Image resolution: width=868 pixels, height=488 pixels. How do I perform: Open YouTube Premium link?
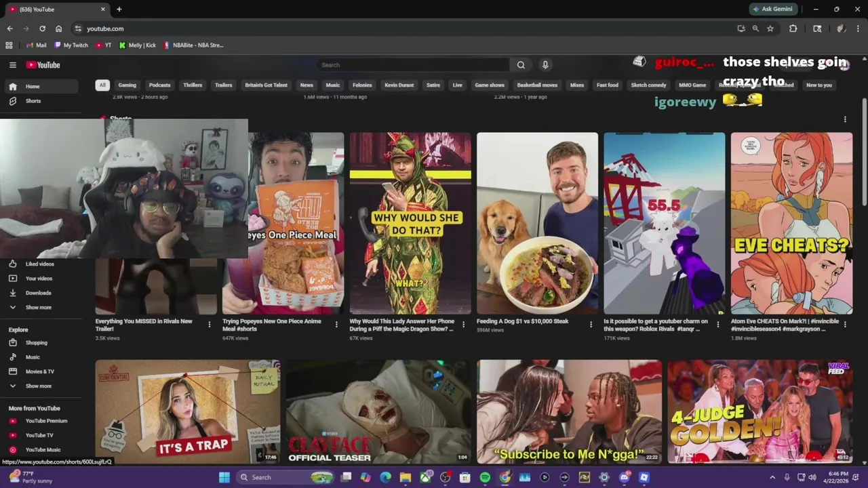point(42,421)
